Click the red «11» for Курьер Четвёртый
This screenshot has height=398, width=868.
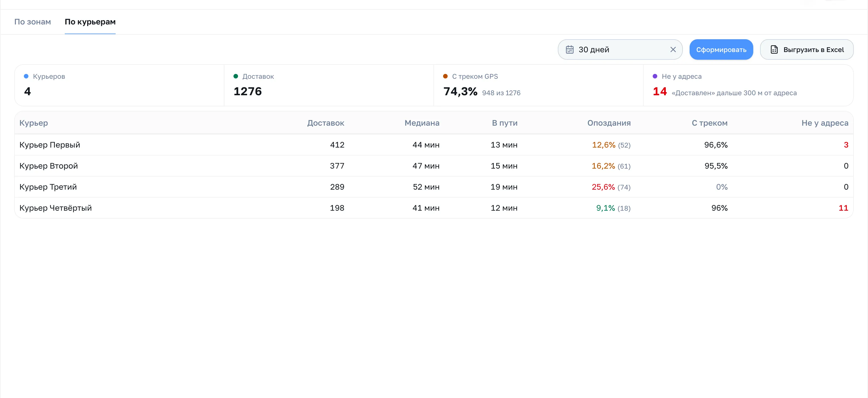(x=843, y=208)
